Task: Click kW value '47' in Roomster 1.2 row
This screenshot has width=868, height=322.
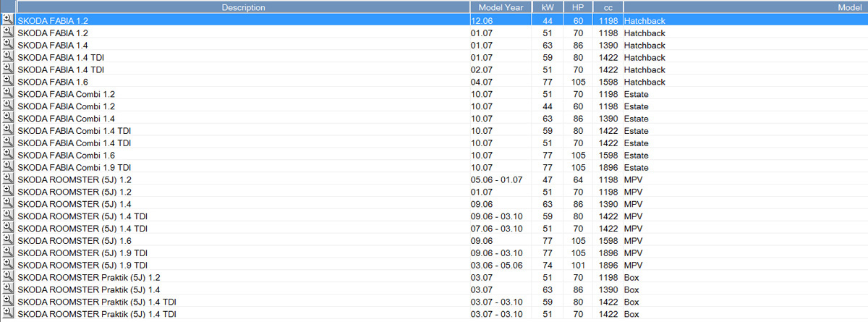Action: pos(548,179)
